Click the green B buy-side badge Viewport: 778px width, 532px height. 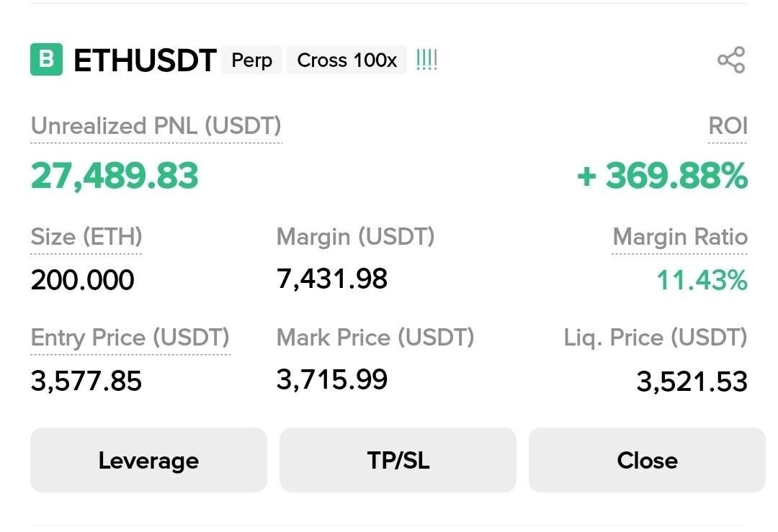pyautogui.click(x=46, y=60)
